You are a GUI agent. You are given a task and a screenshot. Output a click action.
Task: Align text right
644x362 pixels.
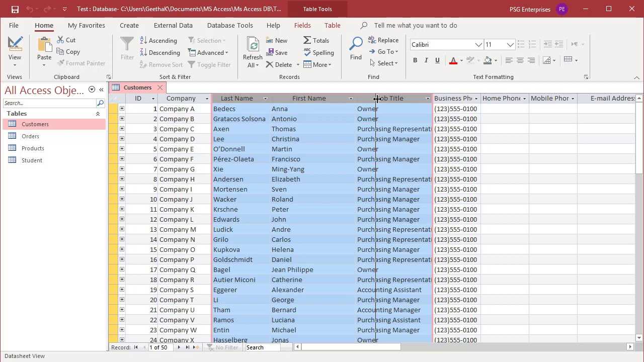pos(531,60)
